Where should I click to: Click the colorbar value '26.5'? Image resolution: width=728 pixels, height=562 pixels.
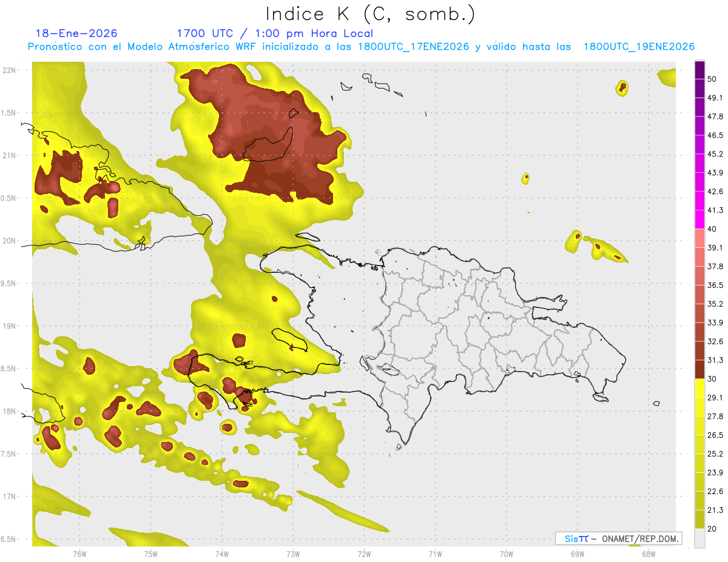[x=715, y=435]
